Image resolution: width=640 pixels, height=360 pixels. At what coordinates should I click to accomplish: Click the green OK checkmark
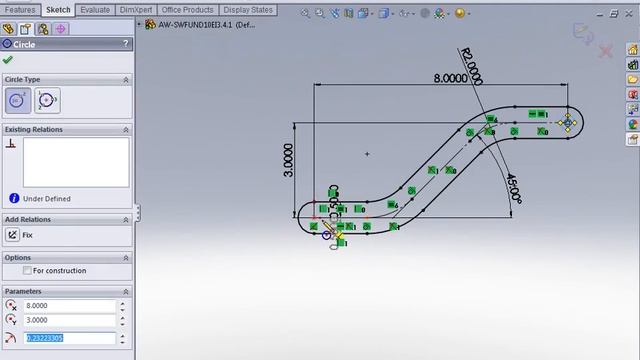pos(7,60)
